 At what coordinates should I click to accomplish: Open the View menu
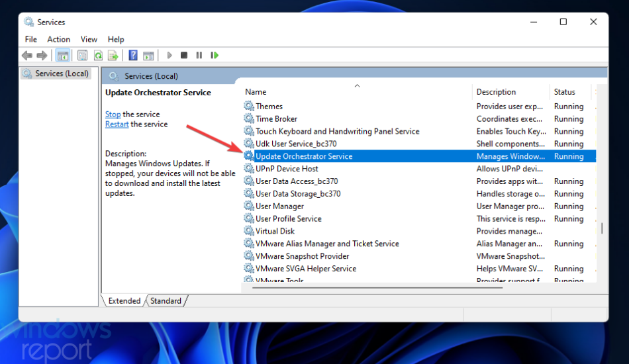(x=89, y=39)
